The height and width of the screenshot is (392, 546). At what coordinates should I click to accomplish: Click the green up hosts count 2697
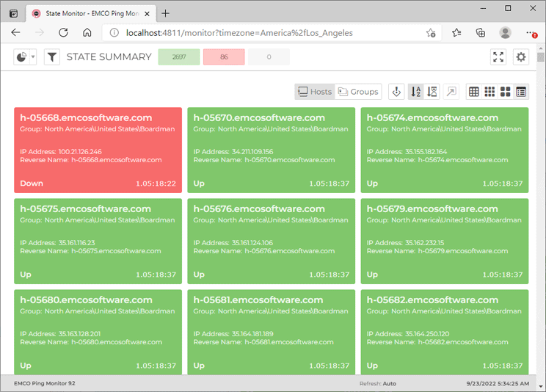pyautogui.click(x=178, y=57)
